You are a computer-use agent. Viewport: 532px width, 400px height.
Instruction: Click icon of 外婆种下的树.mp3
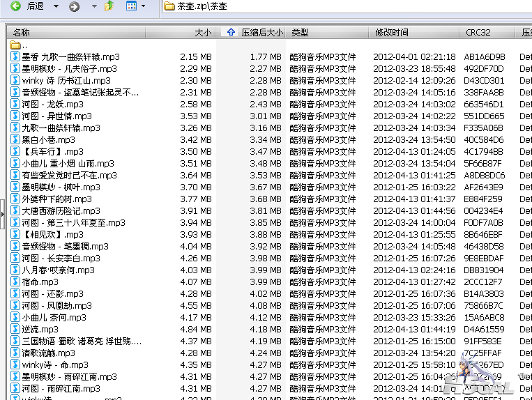click(x=15, y=199)
